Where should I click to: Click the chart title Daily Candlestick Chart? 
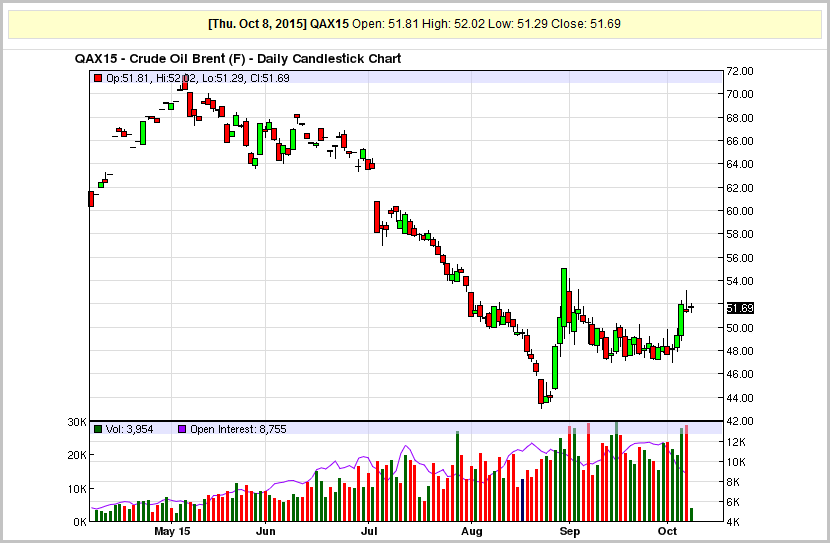tap(329, 59)
